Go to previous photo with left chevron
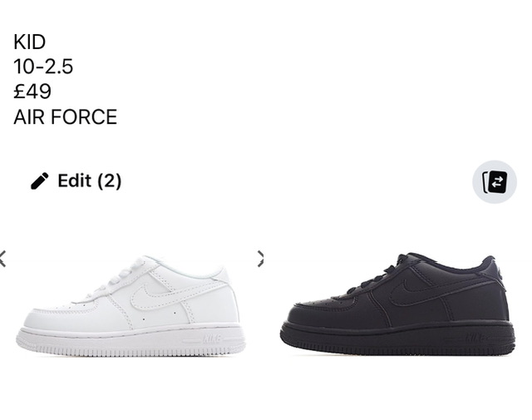Image resolution: width=532 pixels, height=420 pixels. click(2, 259)
